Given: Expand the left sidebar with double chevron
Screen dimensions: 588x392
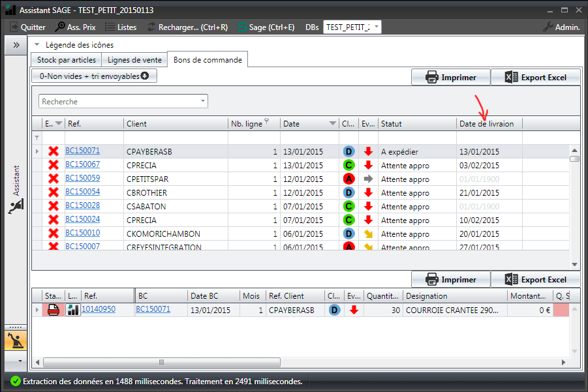Looking at the screenshot, I should pos(15,45).
